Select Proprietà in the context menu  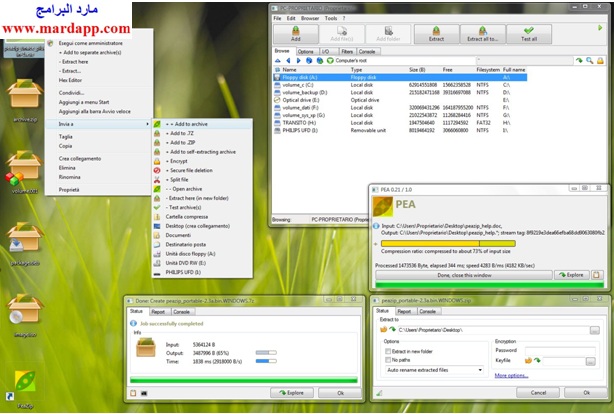[x=98, y=190]
